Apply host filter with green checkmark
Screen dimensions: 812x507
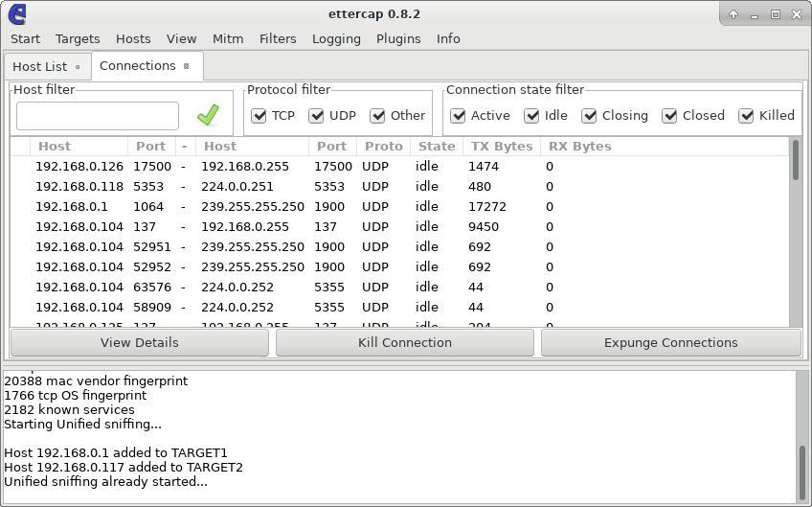[208, 115]
